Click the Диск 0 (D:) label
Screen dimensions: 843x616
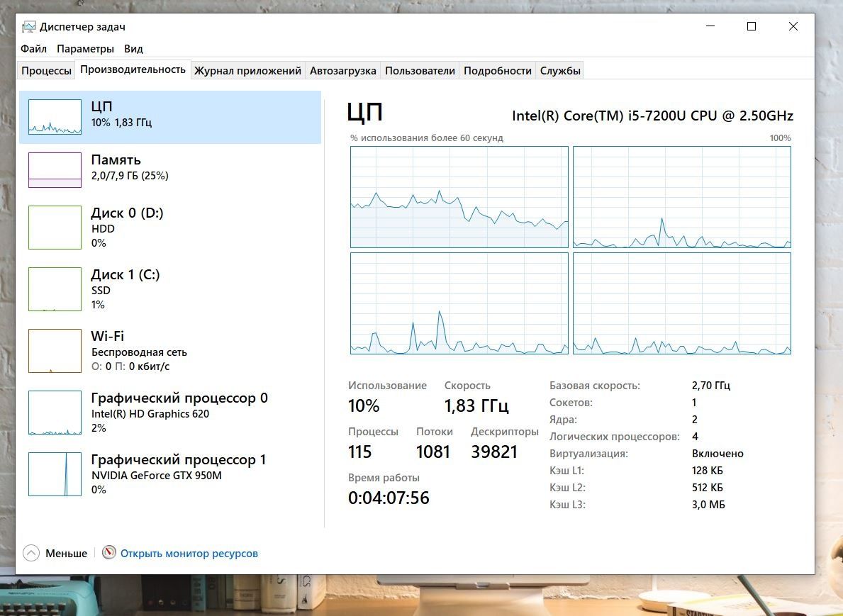pos(127,213)
